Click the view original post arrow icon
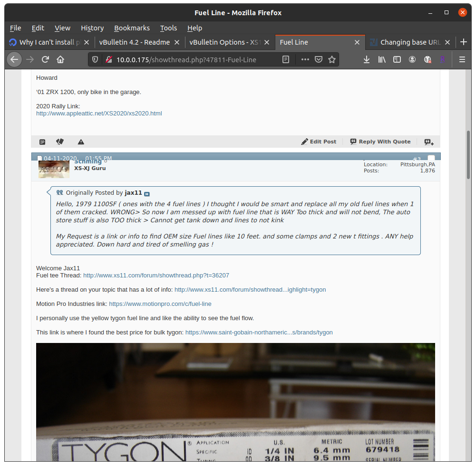Viewport: 476px width, 466px height. 147,193
